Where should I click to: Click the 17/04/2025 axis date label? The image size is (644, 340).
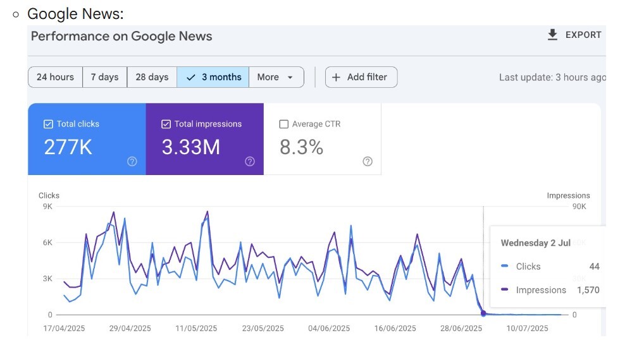click(64, 329)
